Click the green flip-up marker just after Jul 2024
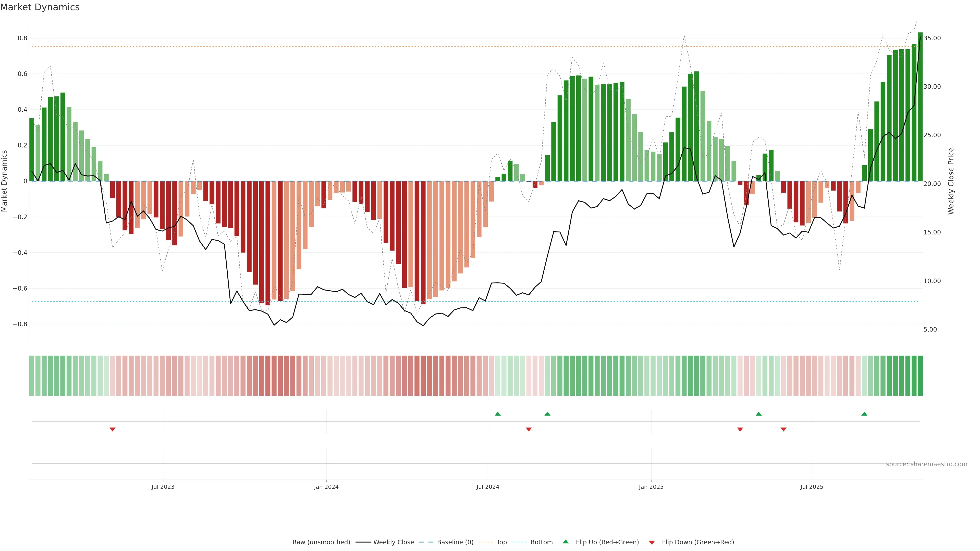Screen dimensions: 980x551 click(498, 414)
